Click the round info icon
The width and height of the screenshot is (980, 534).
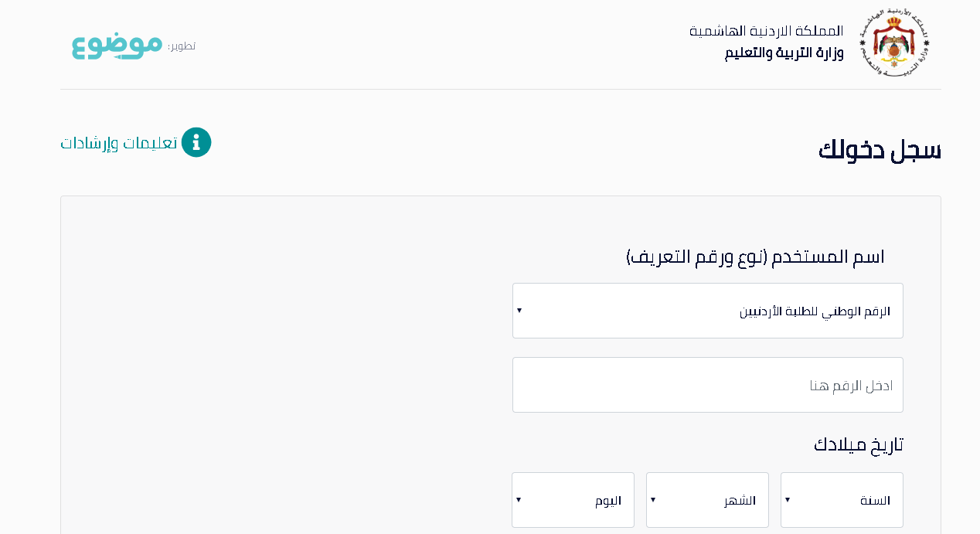(x=196, y=142)
